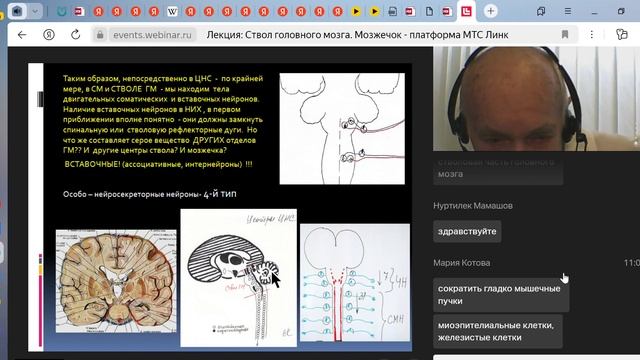Switch to the blank document icon tab

429,11
